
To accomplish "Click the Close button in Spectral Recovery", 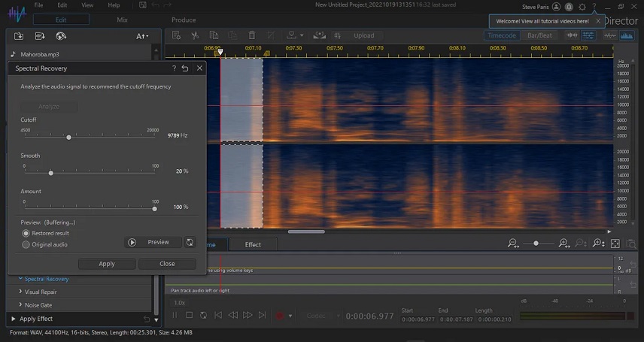I will tap(167, 264).
